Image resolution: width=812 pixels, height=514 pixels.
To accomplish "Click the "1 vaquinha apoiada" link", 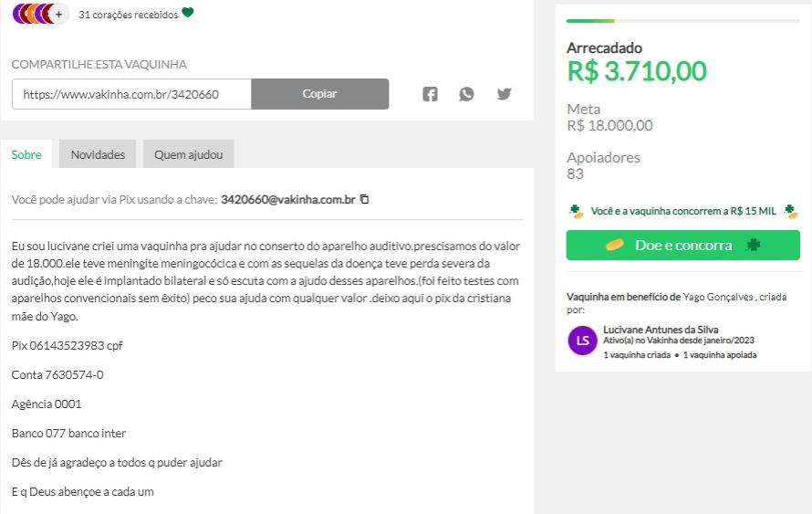I will (720, 354).
